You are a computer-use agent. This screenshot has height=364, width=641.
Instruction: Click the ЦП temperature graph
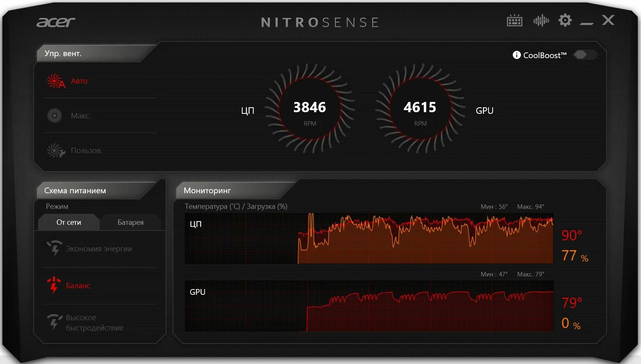(369, 238)
